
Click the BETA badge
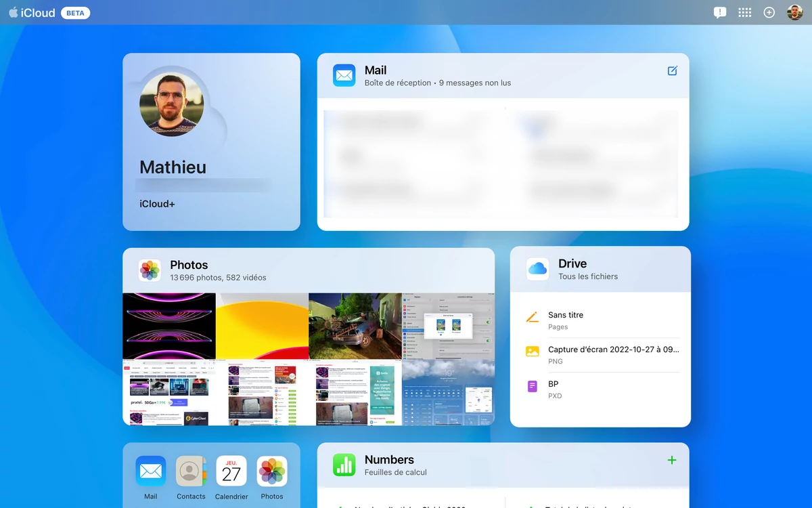pos(75,13)
